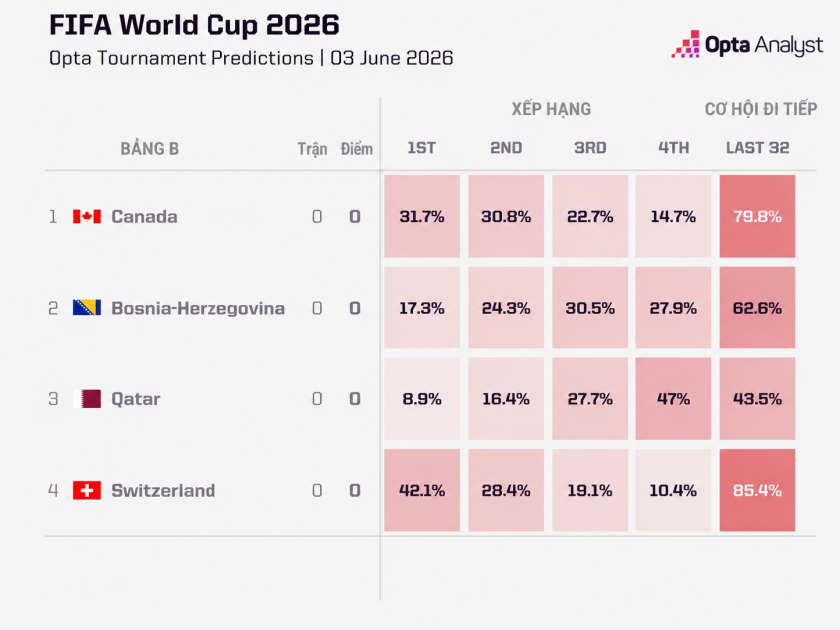This screenshot has height=630, width=840.
Task: Select the 4TH column header
Action: click(674, 148)
